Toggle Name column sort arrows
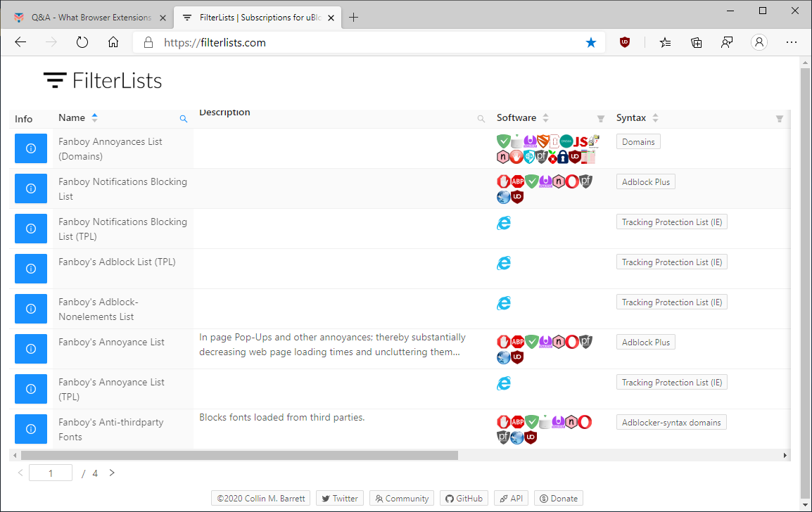 click(94, 117)
